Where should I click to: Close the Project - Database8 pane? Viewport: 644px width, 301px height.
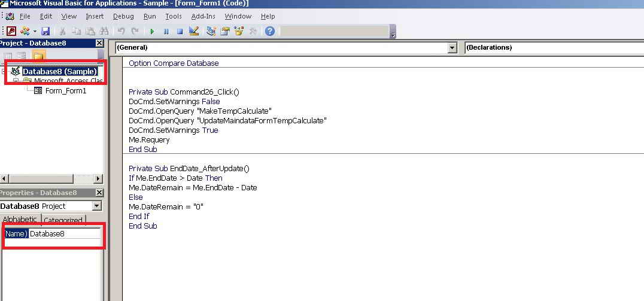tap(99, 43)
